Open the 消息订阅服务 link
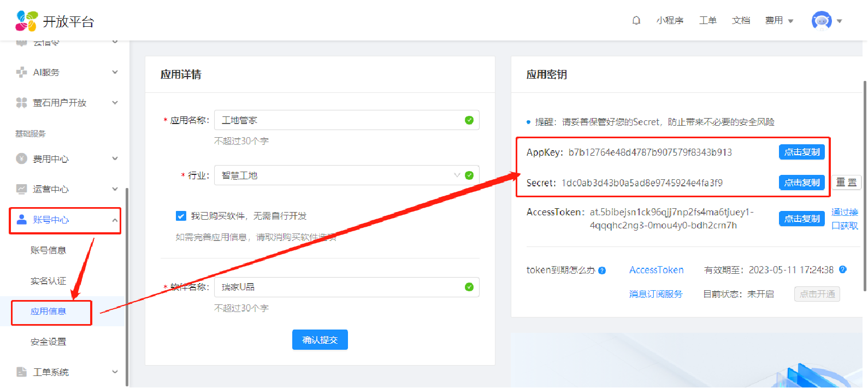Viewport: 868px width, 388px height. pos(656,294)
